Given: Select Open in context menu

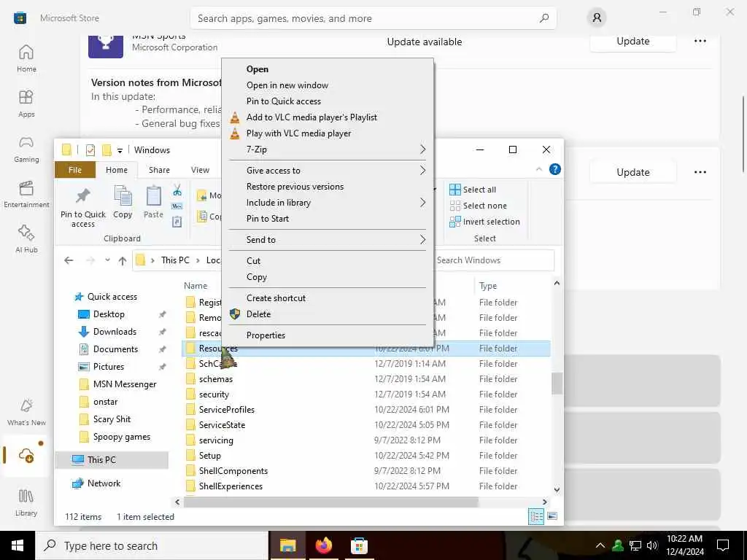Looking at the screenshot, I should pyautogui.click(x=328, y=69).
